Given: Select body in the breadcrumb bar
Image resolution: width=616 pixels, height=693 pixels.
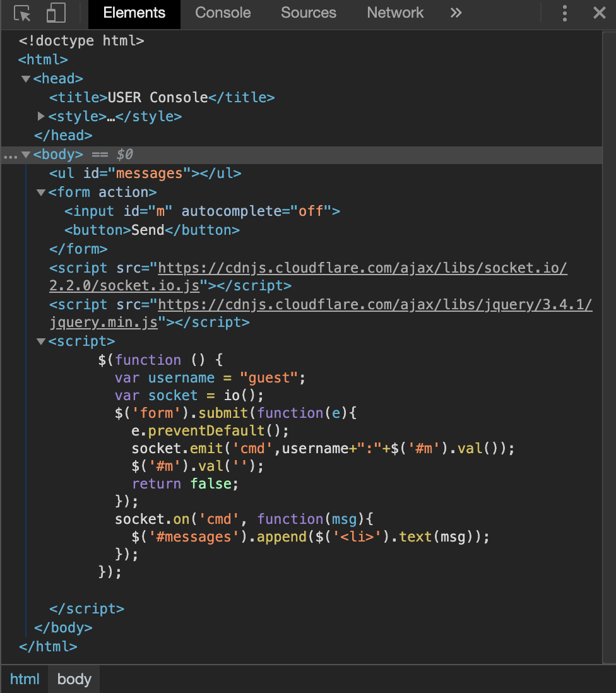Looking at the screenshot, I should tap(74, 679).
